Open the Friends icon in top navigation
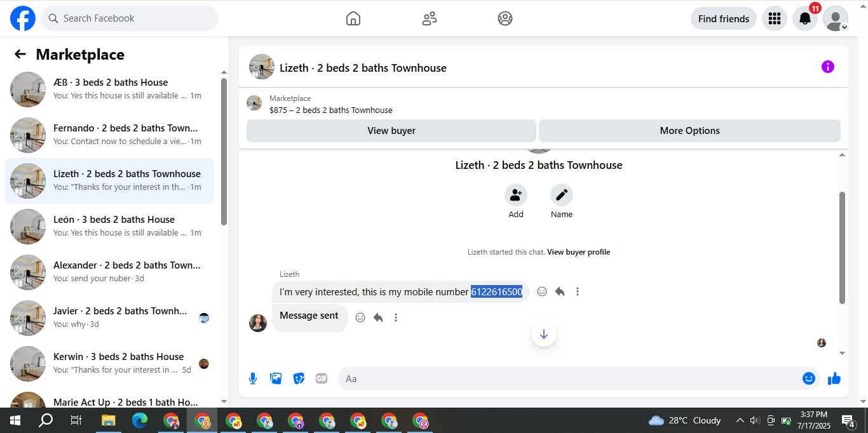This screenshot has width=868, height=433. click(430, 18)
